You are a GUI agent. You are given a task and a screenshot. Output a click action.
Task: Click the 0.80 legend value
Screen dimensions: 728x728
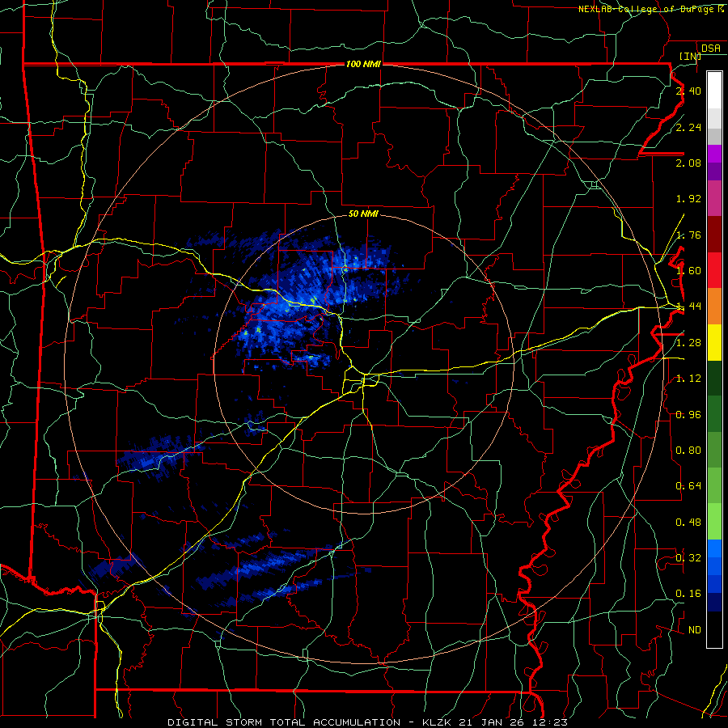tap(688, 451)
